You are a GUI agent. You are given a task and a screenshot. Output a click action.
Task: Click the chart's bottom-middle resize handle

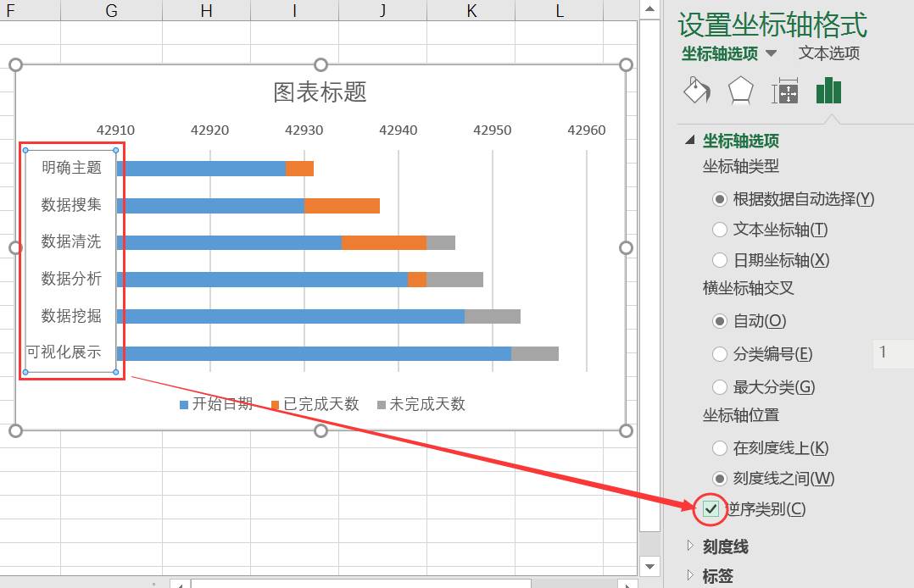pos(320,430)
